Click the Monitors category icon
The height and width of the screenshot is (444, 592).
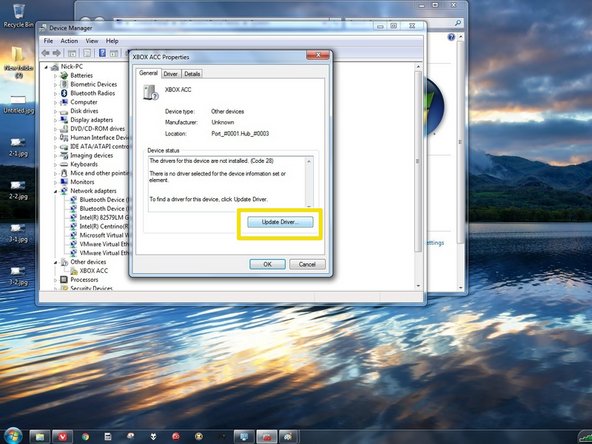point(64,182)
